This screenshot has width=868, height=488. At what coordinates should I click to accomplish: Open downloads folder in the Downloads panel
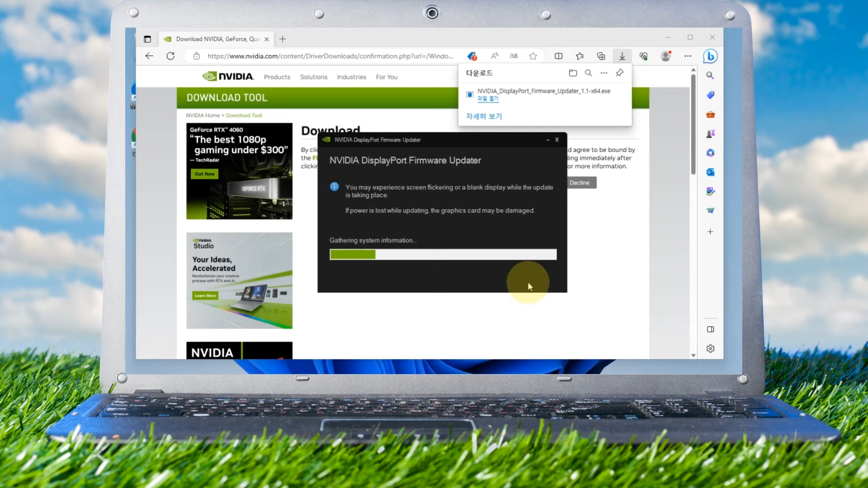pos(573,73)
